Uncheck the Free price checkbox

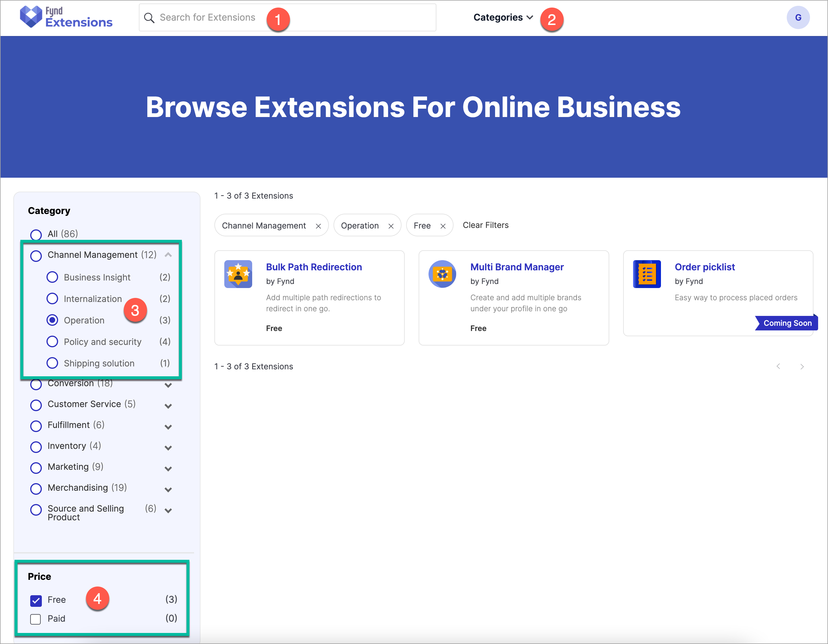coord(36,600)
